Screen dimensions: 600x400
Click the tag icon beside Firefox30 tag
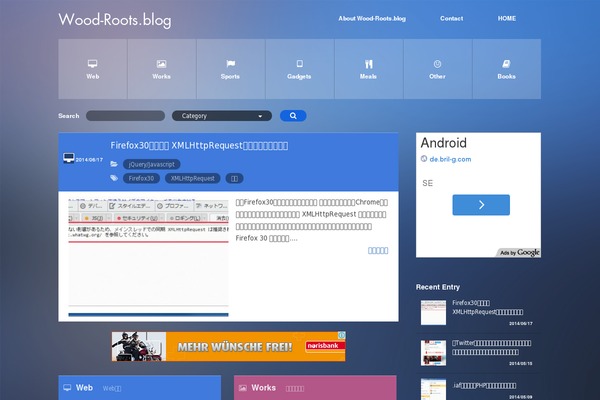114,178
